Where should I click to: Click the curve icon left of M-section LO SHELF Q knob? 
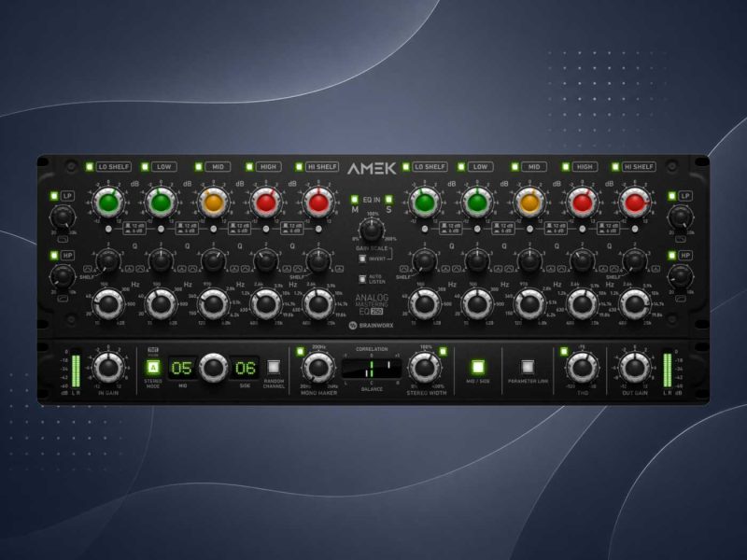(x=88, y=269)
